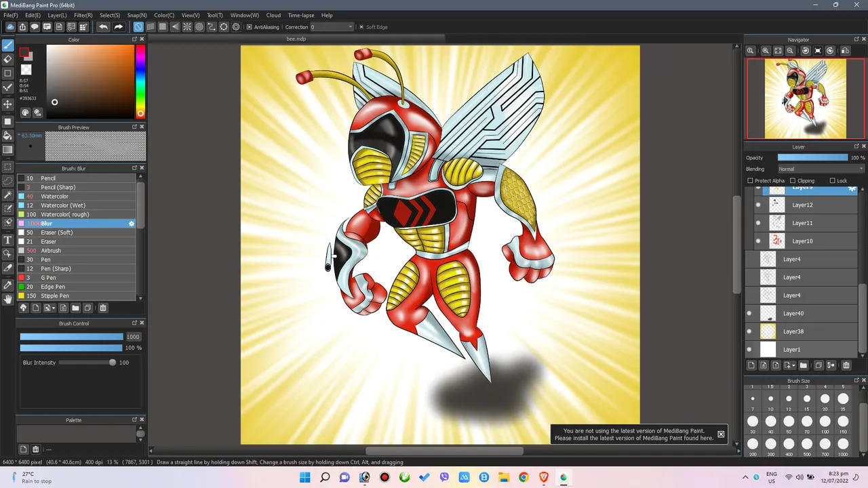Select the Text tool
868x488 pixels.
coord(8,240)
